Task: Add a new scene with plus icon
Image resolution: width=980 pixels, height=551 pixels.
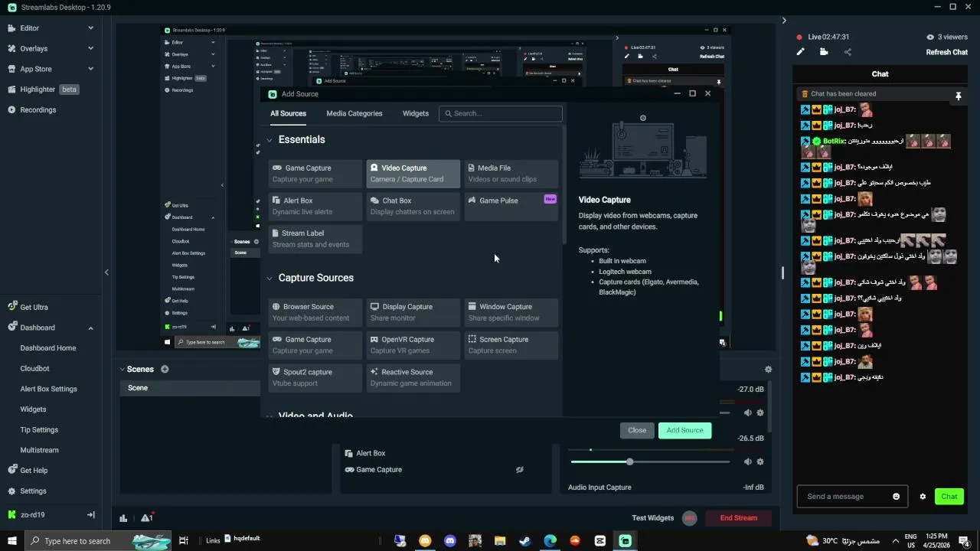Action: (x=165, y=369)
